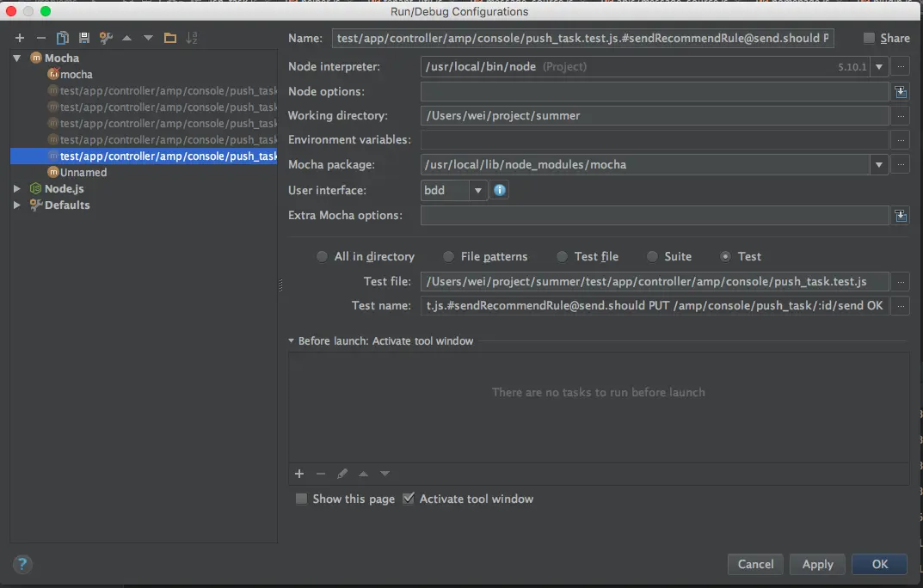Click the Test file path field
923x588 pixels.
tap(655, 282)
